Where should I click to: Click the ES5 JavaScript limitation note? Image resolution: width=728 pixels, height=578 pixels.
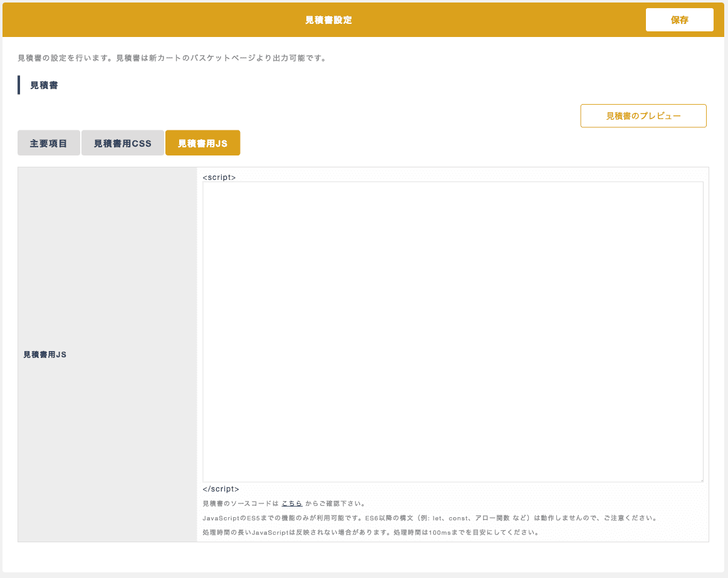pos(430,518)
